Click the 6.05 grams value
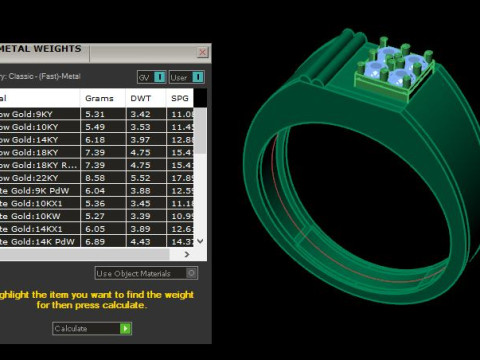The height and width of the screenshot is (360, 480). (95, 229)
